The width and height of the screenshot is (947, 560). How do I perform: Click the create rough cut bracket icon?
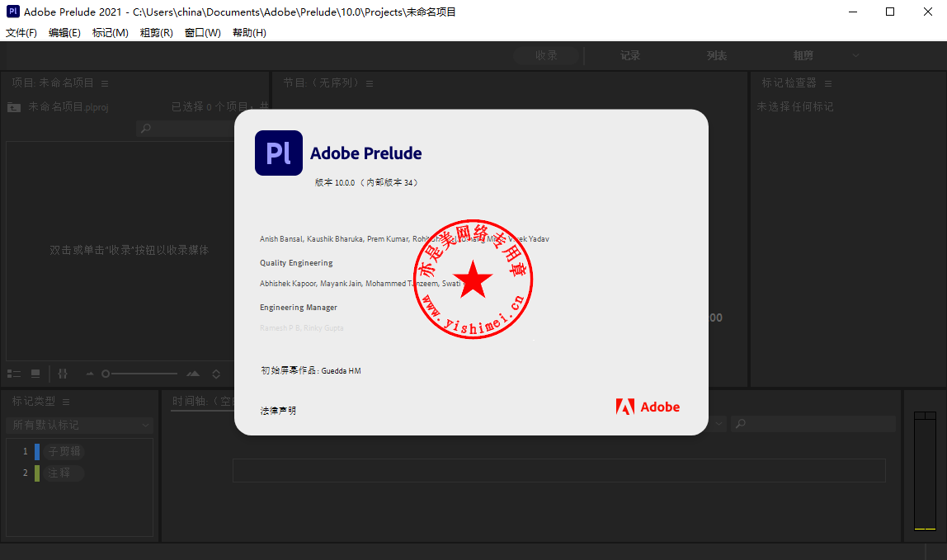[63, 374]
